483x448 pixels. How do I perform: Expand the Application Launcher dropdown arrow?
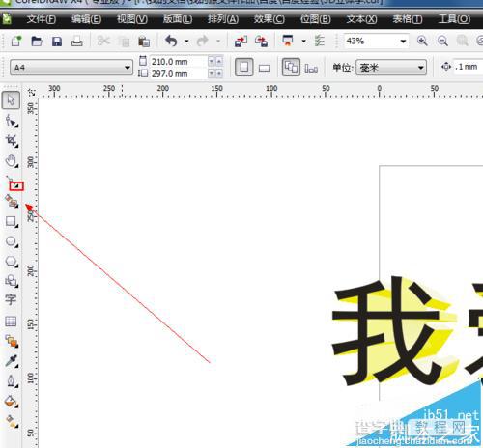(303, 42)
